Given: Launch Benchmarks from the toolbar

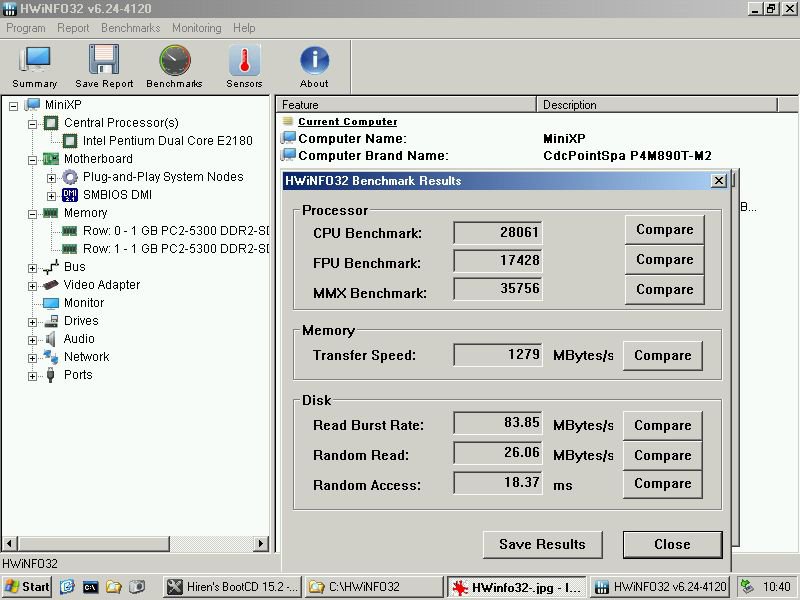Looking at the screenshot, I should click(x=174, y=66).
